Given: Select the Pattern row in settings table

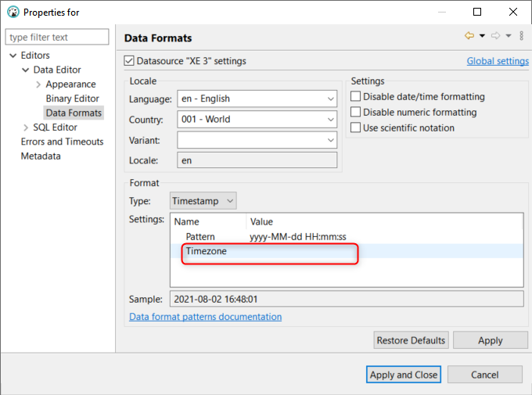Looking at the screenshot, I should 347,236.
